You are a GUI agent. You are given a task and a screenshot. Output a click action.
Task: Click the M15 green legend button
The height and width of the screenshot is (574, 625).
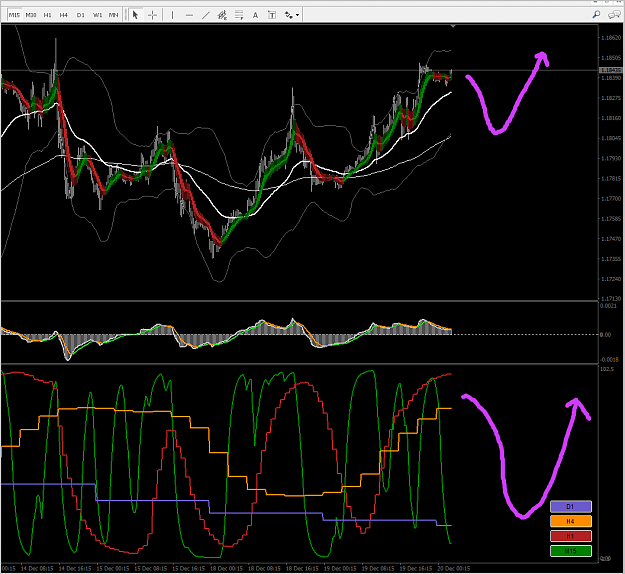tap(571, 551)
